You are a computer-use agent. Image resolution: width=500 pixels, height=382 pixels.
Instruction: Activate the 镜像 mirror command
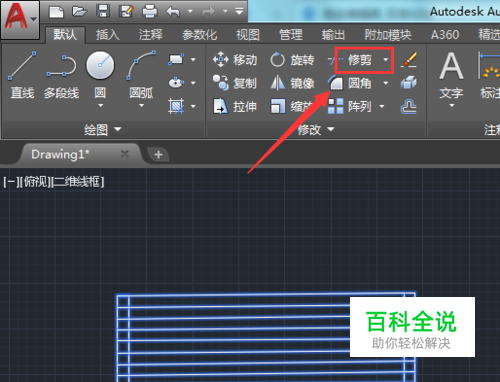292,83
